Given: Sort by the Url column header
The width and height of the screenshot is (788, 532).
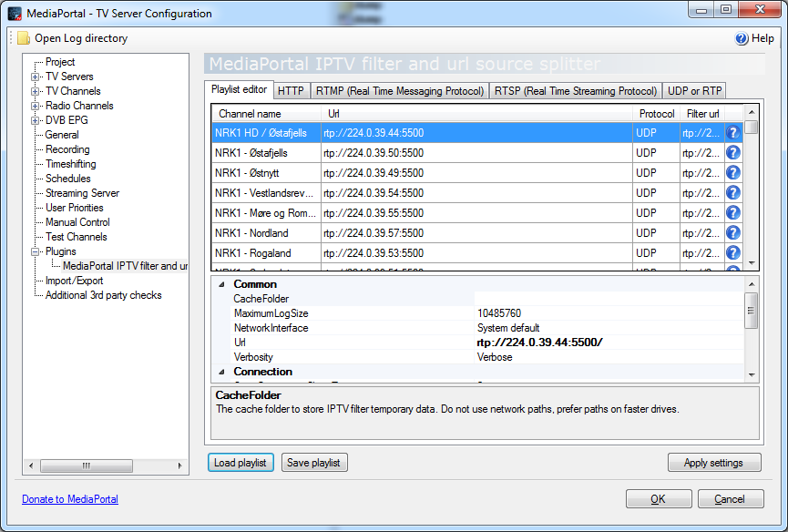Looking at the screenshot, I should [x=476, y=114].
